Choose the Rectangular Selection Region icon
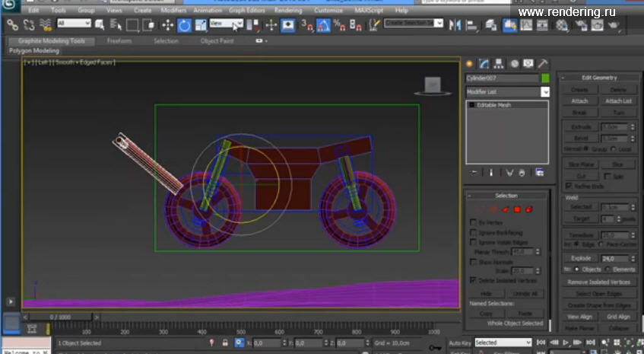 pyautogui.click(x=132, y=25)
